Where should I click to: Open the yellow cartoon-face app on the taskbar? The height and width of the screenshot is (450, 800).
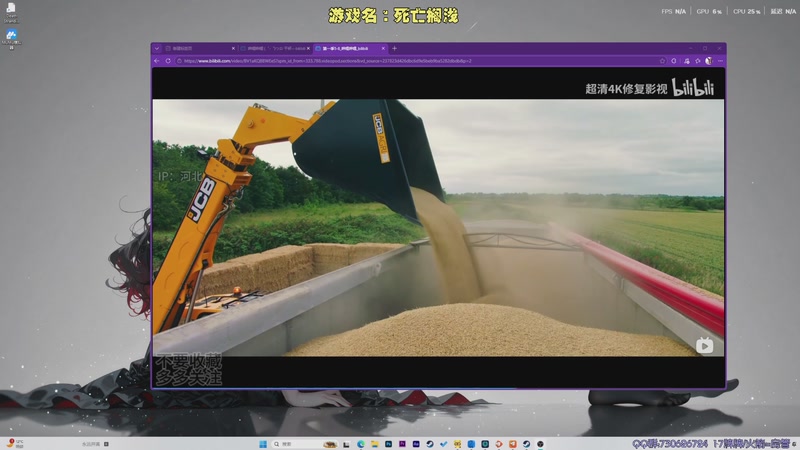(457, 444)
